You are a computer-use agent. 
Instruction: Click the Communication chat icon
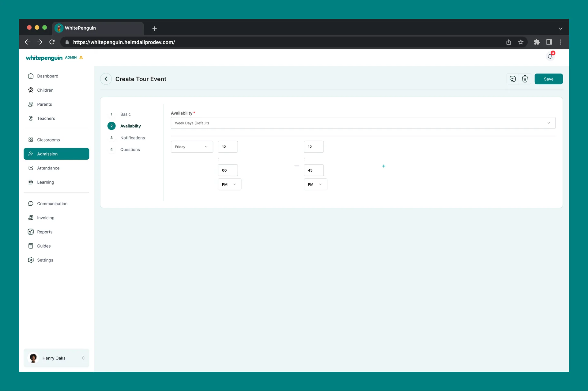click(31, 203)
